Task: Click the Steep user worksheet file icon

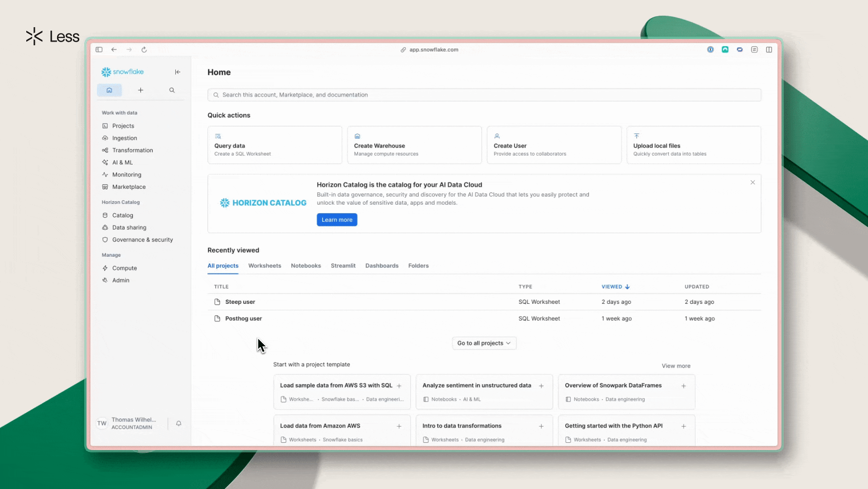Action: pyautogui.click(x=217, y=302)
